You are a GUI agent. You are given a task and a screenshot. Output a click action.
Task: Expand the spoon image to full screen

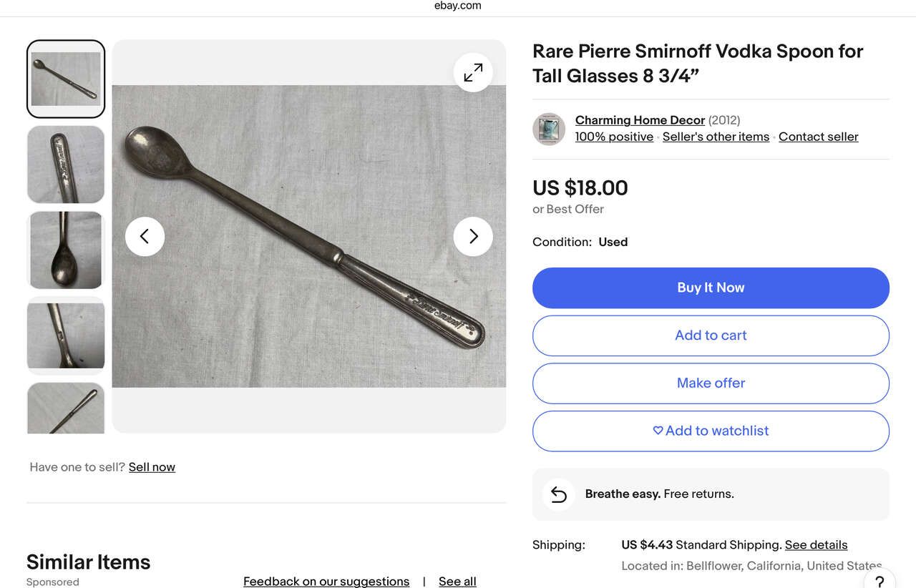coord(473,72)
